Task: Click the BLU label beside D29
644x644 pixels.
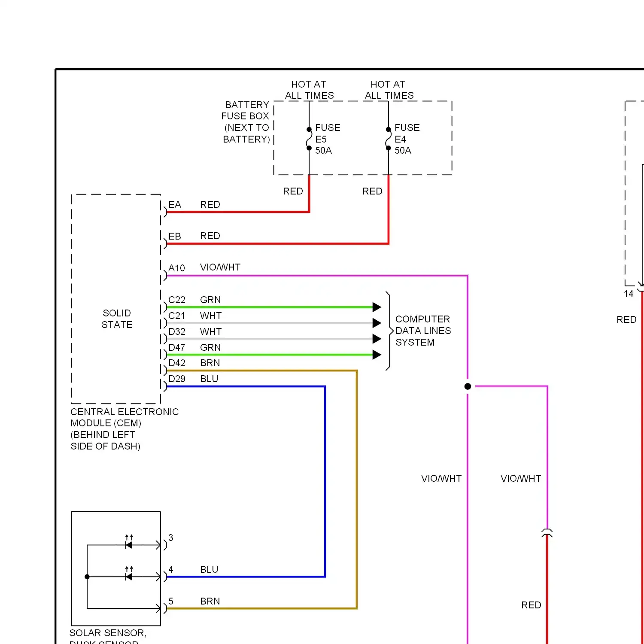Action: point(209,379)
